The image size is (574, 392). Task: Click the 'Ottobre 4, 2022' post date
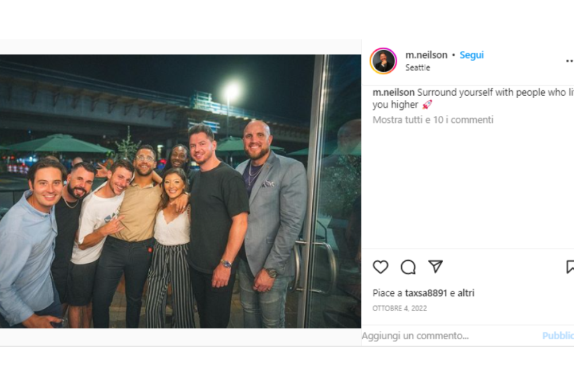[x=400, y=308]
